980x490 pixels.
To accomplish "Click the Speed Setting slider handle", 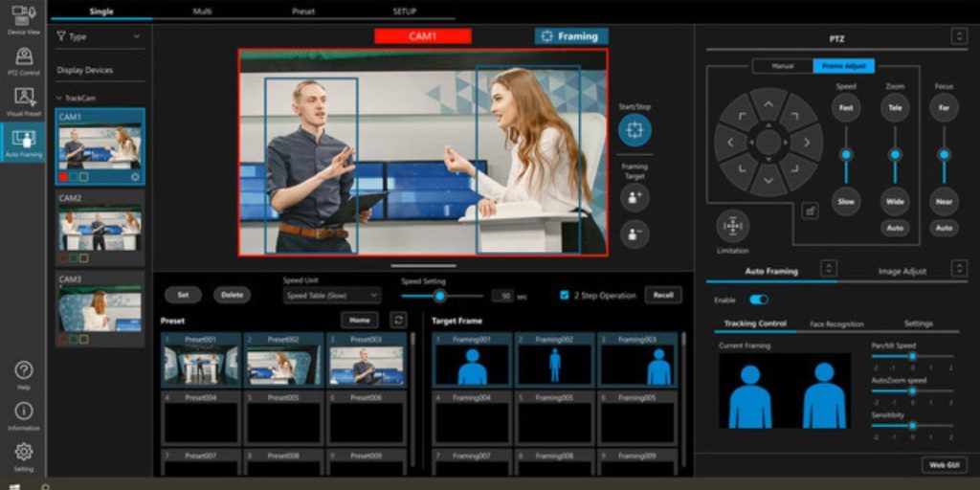I will (440, 296).
